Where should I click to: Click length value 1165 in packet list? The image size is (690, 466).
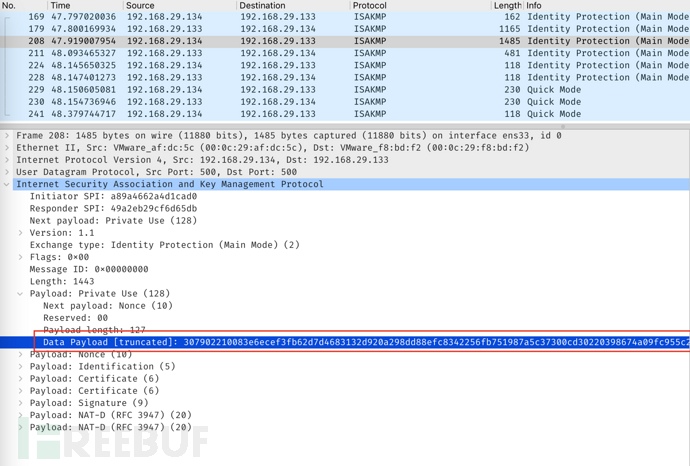coord(510,29)
